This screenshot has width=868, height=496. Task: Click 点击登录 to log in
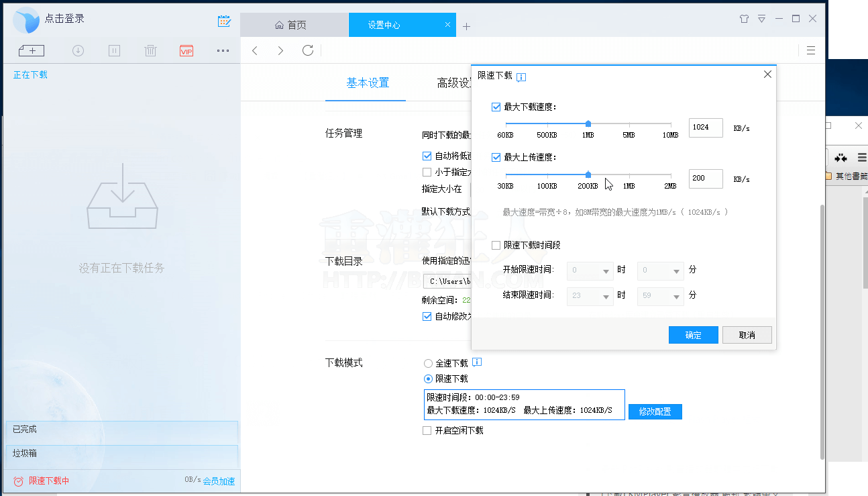point(64,19)
